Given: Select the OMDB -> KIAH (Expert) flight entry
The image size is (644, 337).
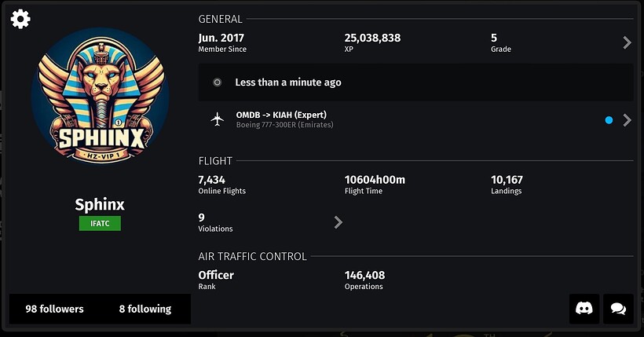Looking at the screenshot, I should coord(415,119).
